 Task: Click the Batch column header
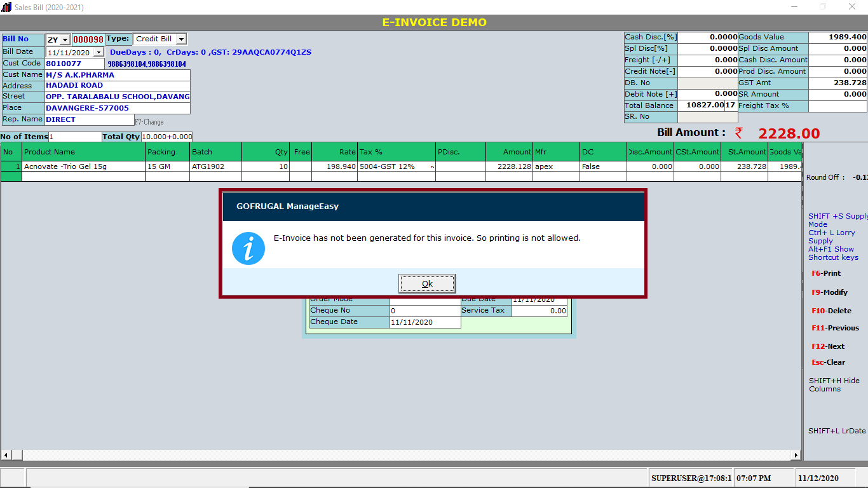(x=215, y=152)
